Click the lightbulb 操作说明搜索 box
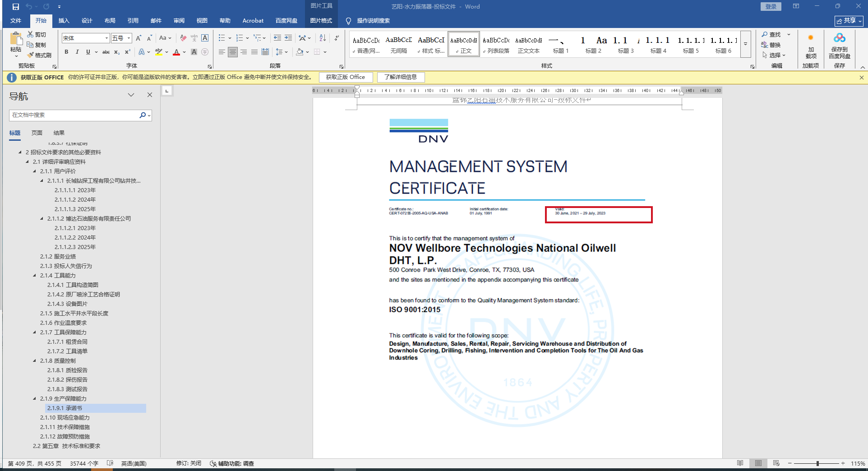 [x=368, y=21]
